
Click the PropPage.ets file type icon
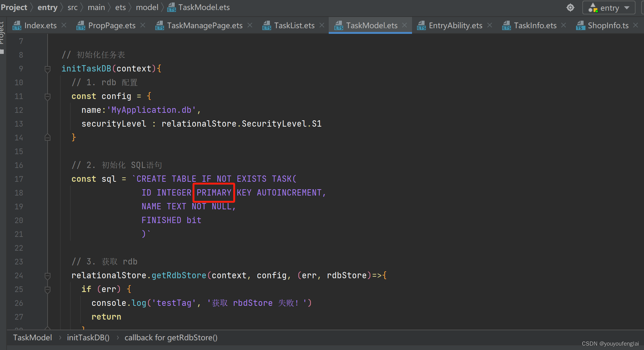coord(81,25)
